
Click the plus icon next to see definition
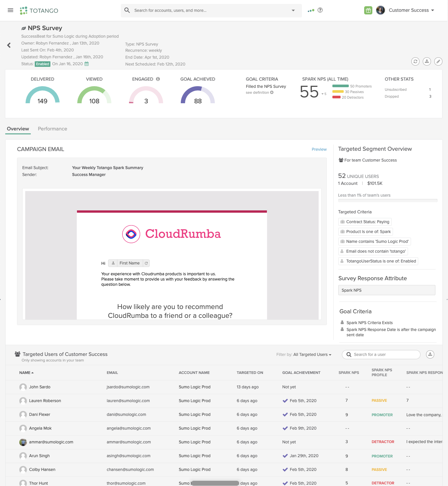tap(272, 92)
